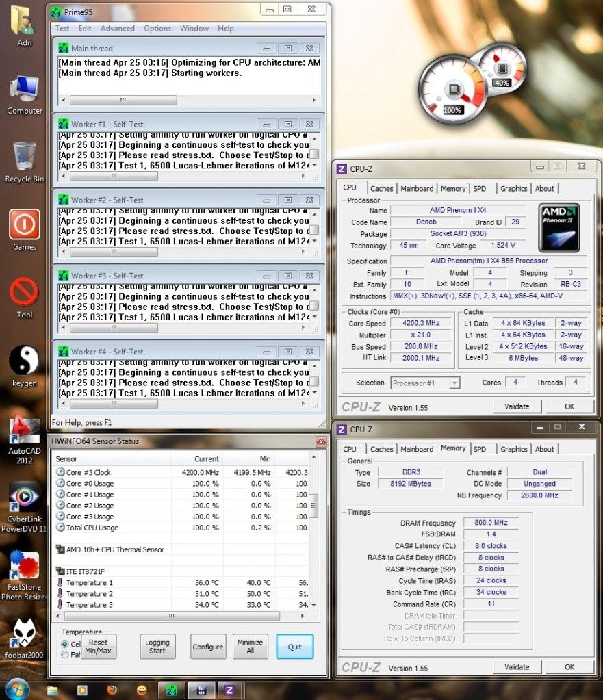Open the Computer desktop icon
Screen dimensions: 603x700
24,95
